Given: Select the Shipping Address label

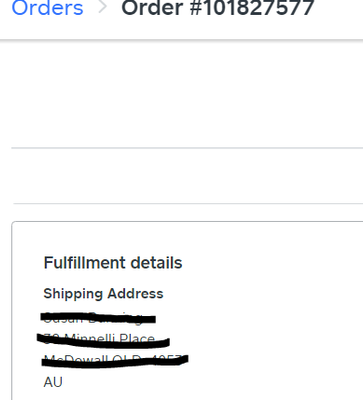Looking at the screenshot, I should [103, 294].
